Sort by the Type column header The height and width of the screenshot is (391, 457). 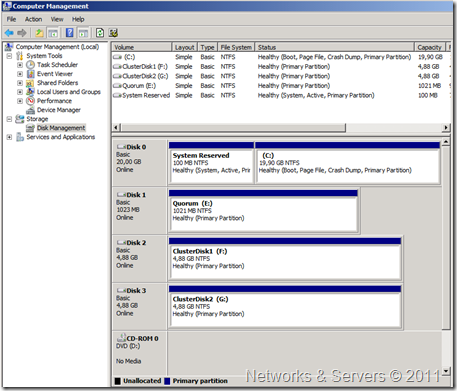pyautogui.click(x=207, y=47)
